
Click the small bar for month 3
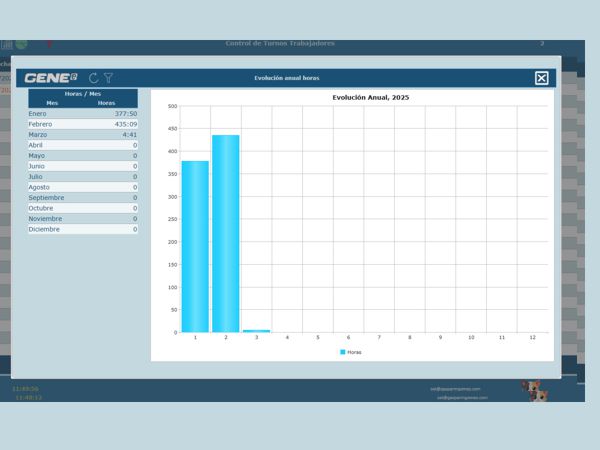256,330
